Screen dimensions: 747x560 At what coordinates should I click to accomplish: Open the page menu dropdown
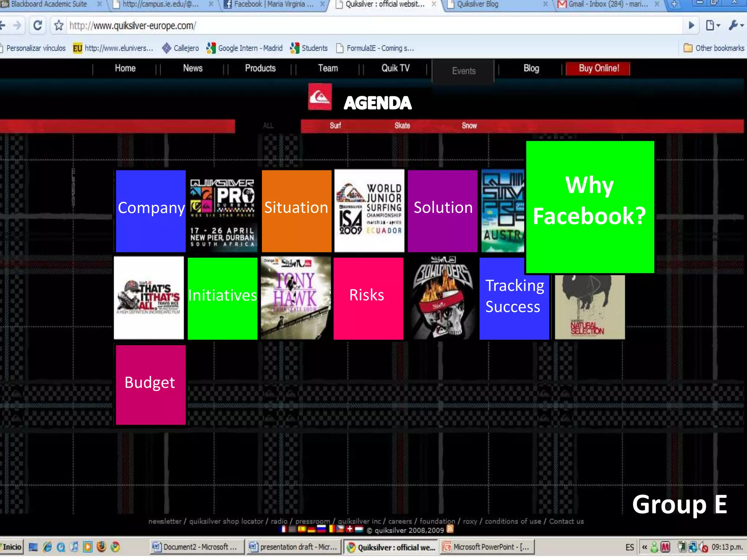pos(712,26)
